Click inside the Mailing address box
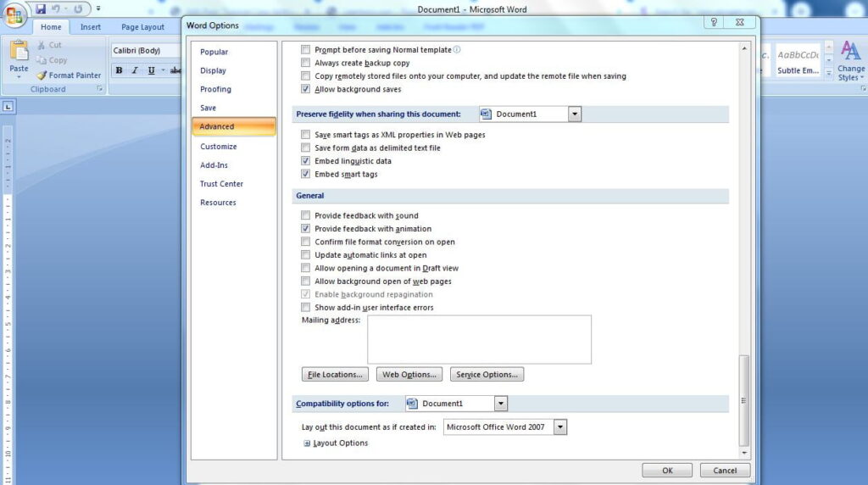The image size is (868, 485). 480,339
